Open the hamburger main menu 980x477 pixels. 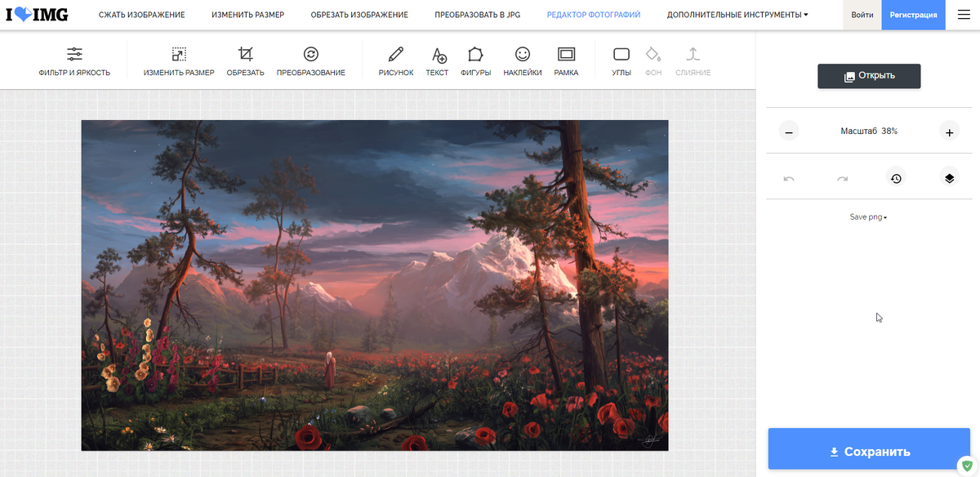click(x=964, y=15)
